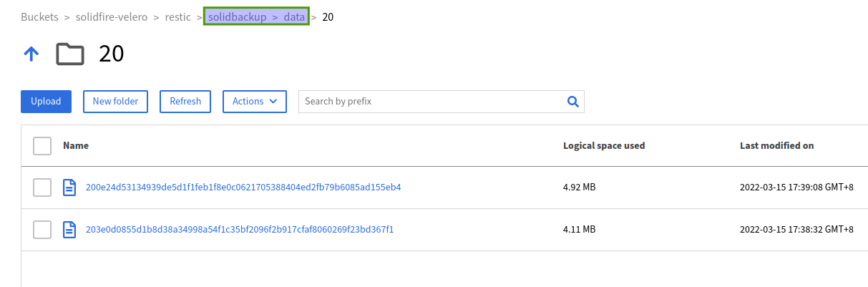Viewport: 868px width, 287px height.
Task: Open object 203e0d0855d1b8d38a34998a54f1c35bf2096f2b917cfaf8060269f23bd367f1
Action: 240,230
